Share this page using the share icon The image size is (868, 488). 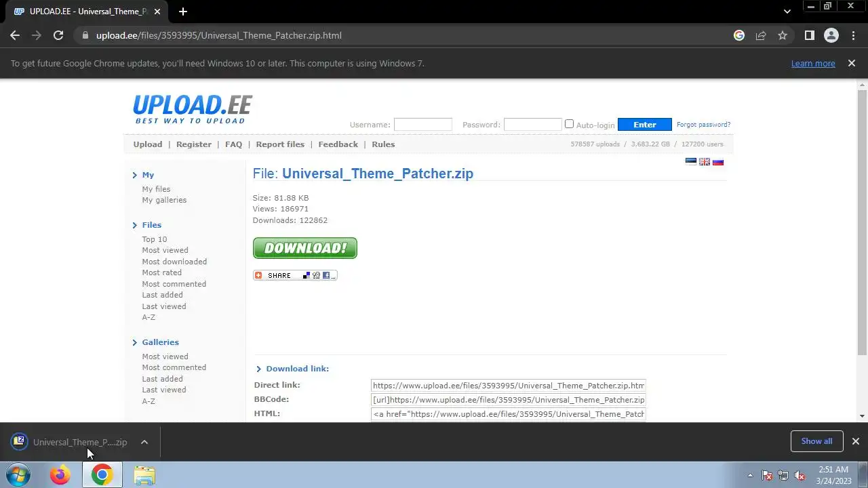pyautogui.click(x=761, y=35)
